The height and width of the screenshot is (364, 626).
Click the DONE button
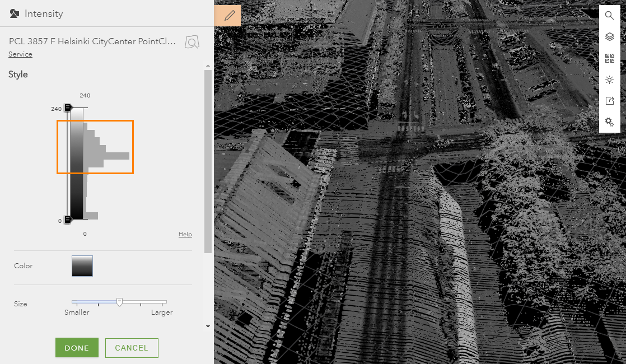(x=77, y=348)
